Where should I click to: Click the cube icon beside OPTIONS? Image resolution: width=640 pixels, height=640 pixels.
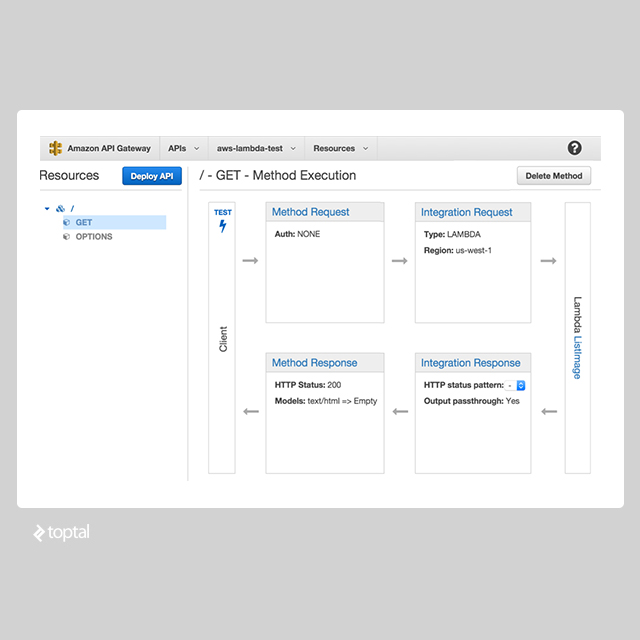67,237
